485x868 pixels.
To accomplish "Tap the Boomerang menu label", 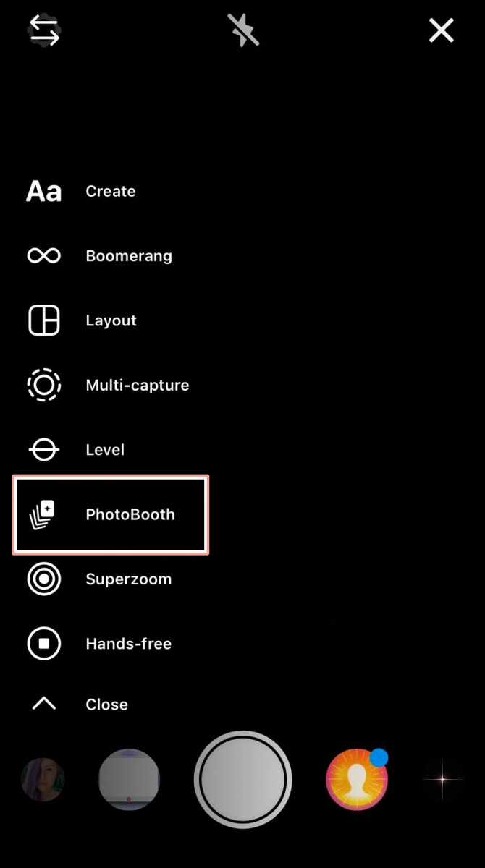I will (x=129, y=256).
